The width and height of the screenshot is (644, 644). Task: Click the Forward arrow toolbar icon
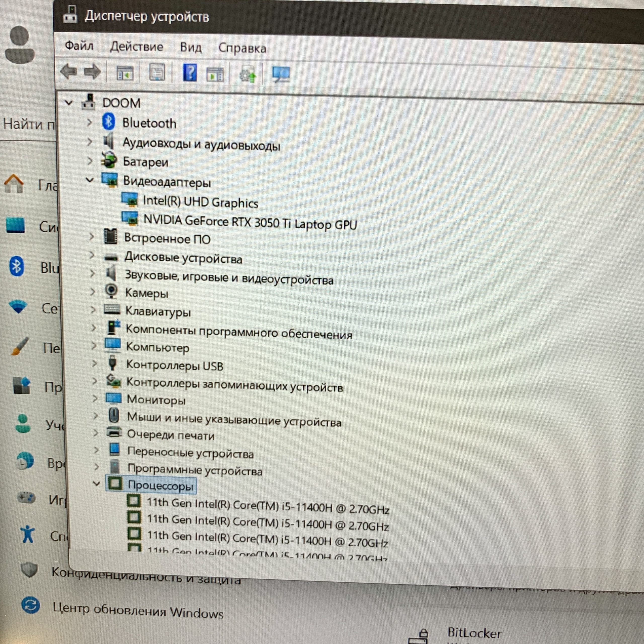point(92,71)
